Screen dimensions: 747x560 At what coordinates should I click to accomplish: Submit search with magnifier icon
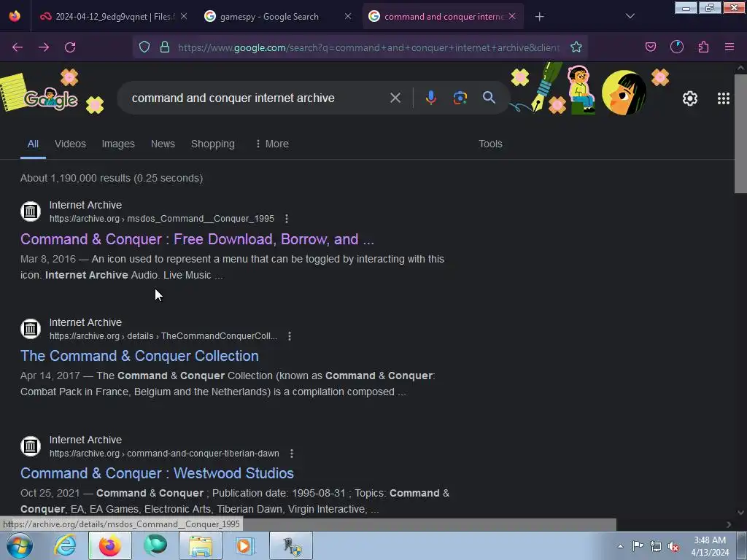pos(489,98)
